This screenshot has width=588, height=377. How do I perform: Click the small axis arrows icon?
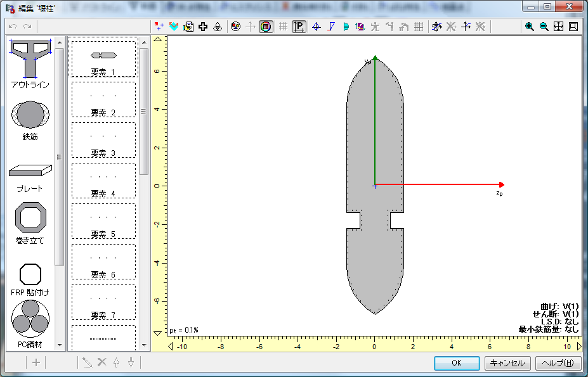pos(466,27)
